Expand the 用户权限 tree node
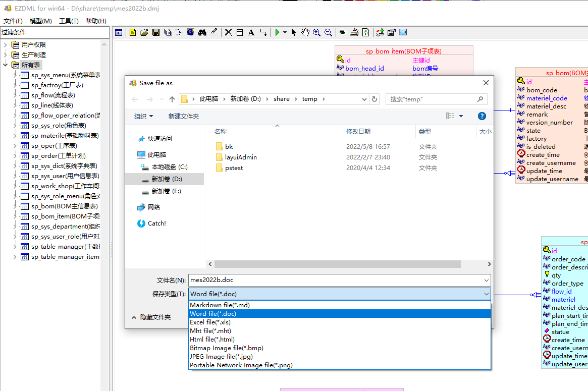Image resolution: width=588 pixels, height=391 pixels. tap(5, 45)
